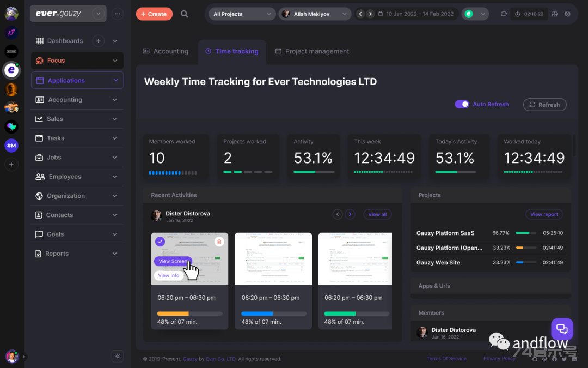The width and height of the screenshot is (588, 368).
Task: Open the green 'e' organization dropdown
Action: (x=475, y=14)
